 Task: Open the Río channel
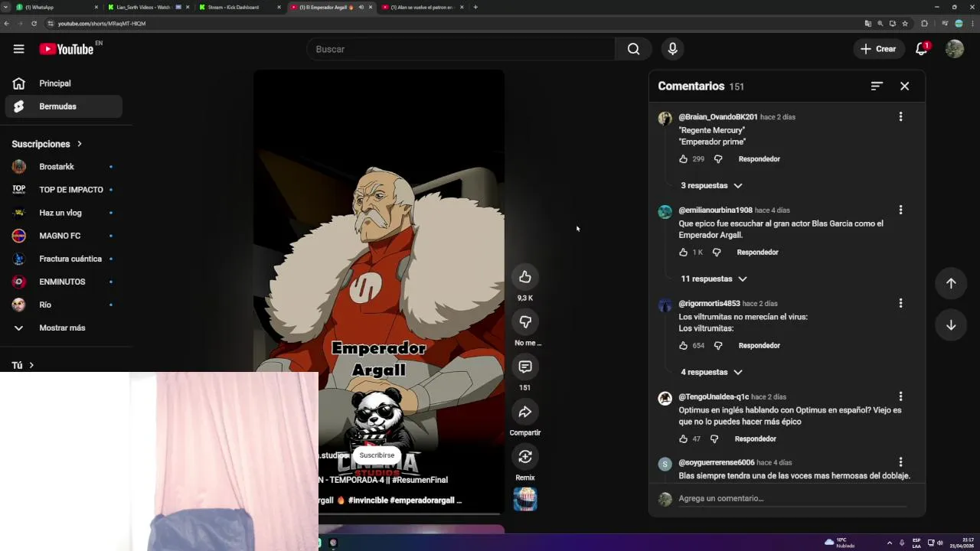pos(64,305)
